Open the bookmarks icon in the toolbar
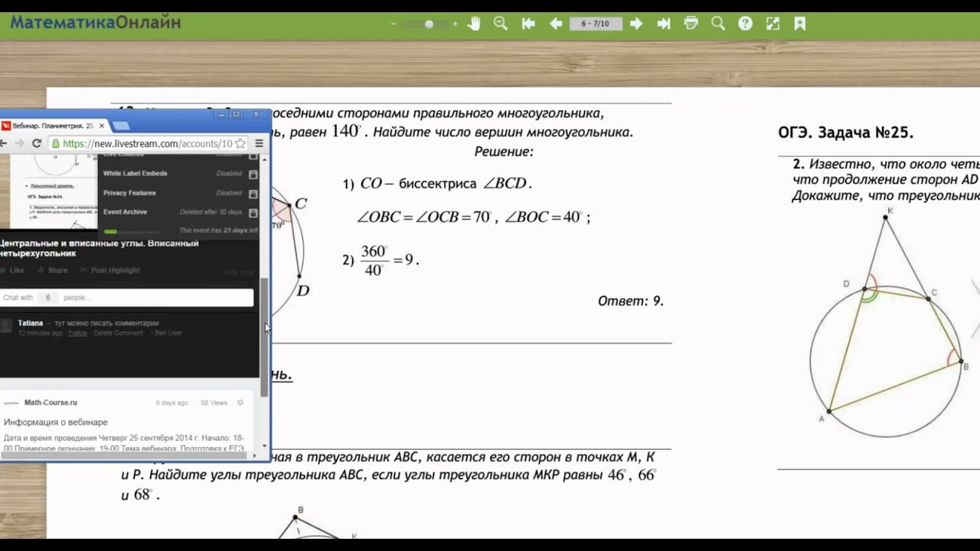Image resolution: width=980 pixels, height=551 pixels. [x=800, y=24]
